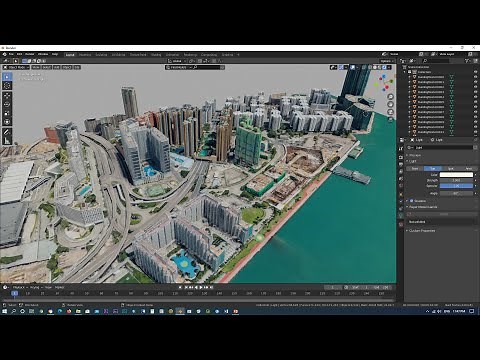Open the light Color swatch
Image resolution: width=480 pixels, height=360 pixels.
tap(456, 175)
